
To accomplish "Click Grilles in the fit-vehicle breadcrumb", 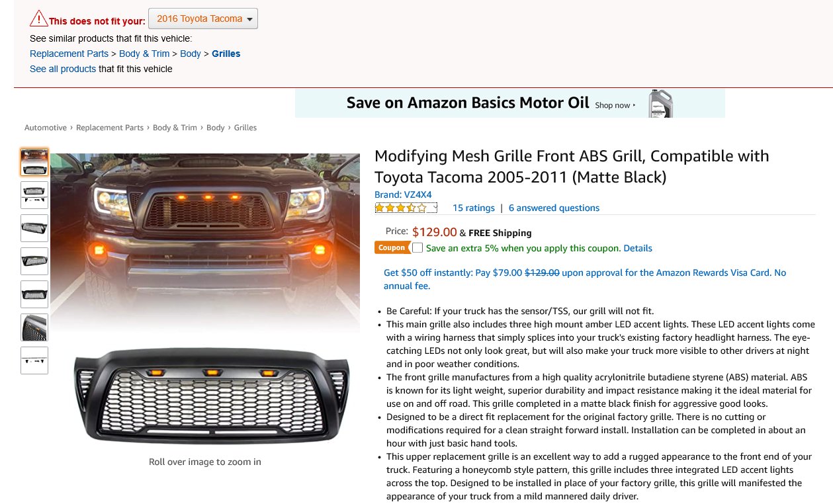I will pyautogui.click(x=226, y=54).
